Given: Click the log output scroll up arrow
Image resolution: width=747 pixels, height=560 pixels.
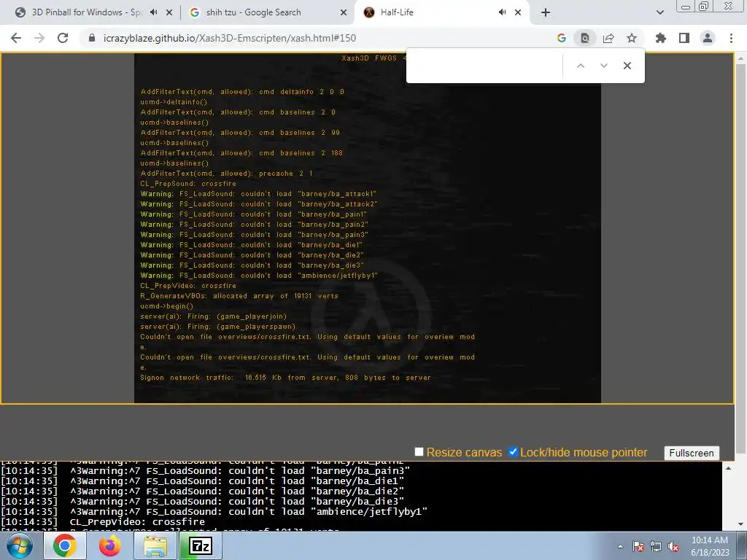Looking at the screenshot, I should [x=728, y=469].
